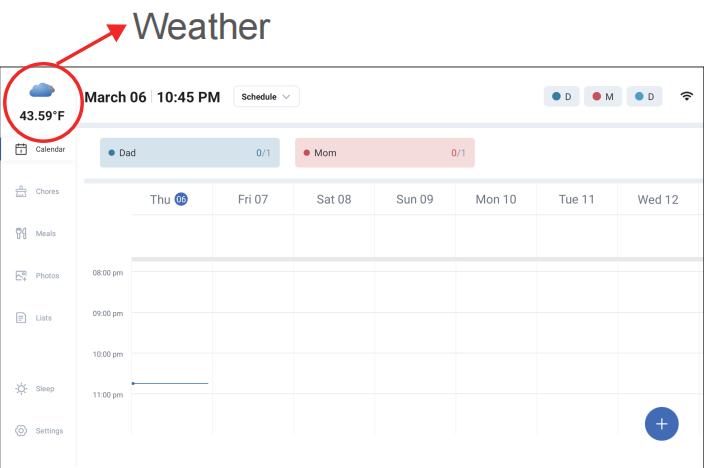Click the red dot beside Mom
The image size is (704, 468).
307,153
